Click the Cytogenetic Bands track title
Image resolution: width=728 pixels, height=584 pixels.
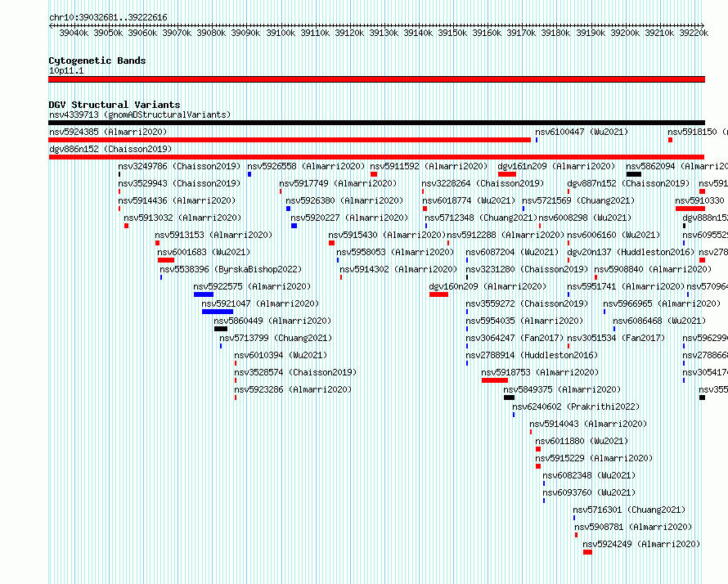(x=97, y=61)
